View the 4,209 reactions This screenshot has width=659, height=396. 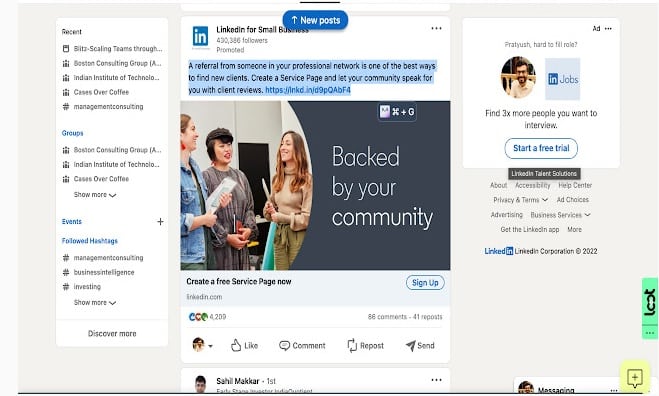[x=207, y=317]
